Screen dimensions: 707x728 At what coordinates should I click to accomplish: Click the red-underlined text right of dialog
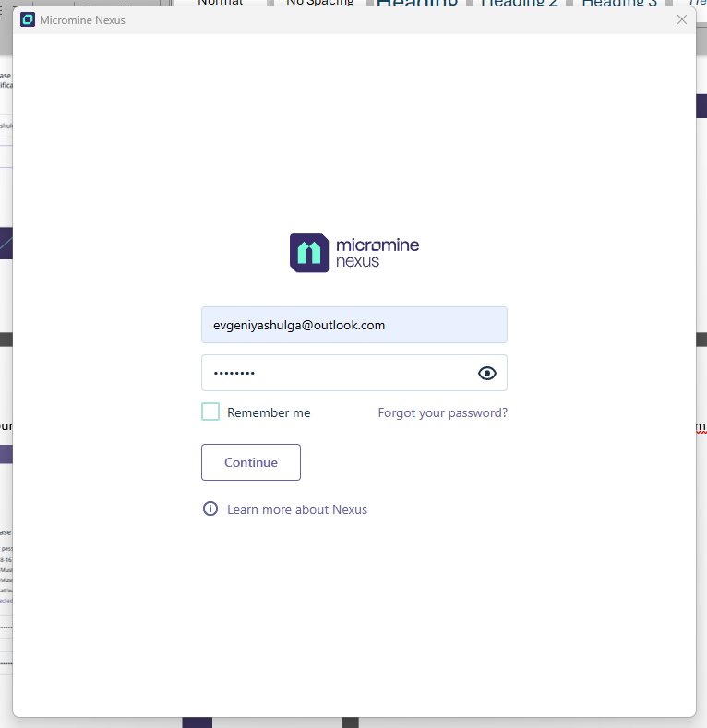701,426
